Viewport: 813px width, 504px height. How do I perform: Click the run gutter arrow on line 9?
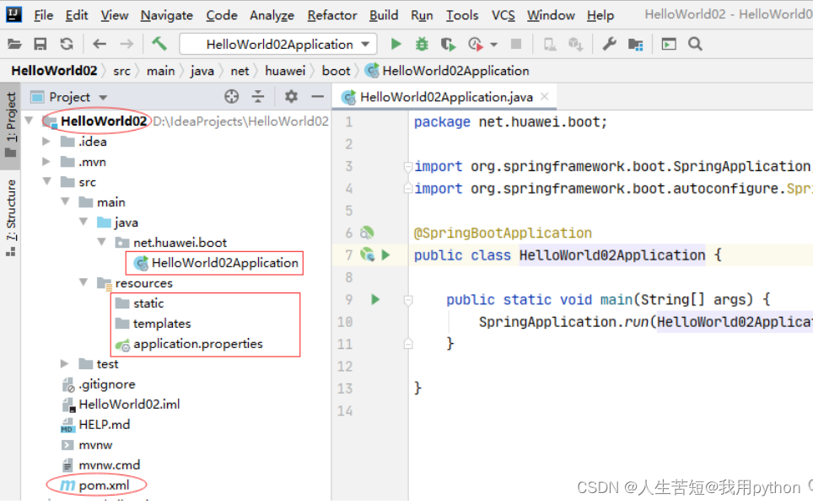pyautogui.click(x=375, y=299)
